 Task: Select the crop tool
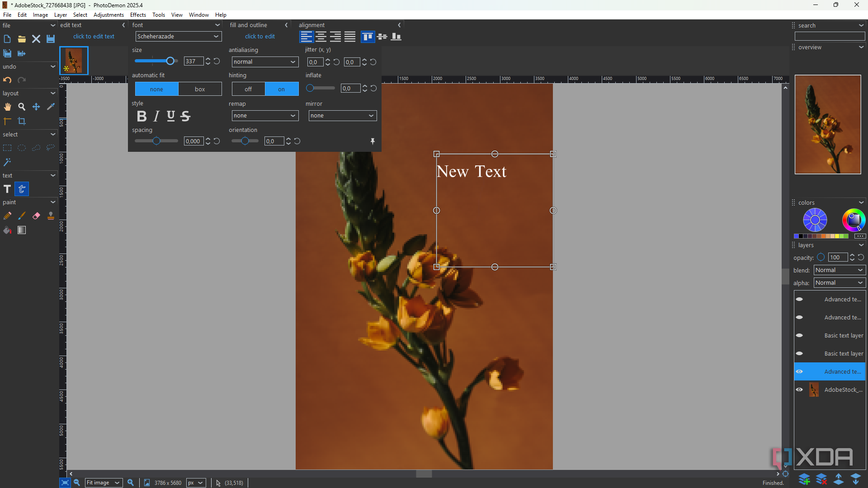click(22, 121)
